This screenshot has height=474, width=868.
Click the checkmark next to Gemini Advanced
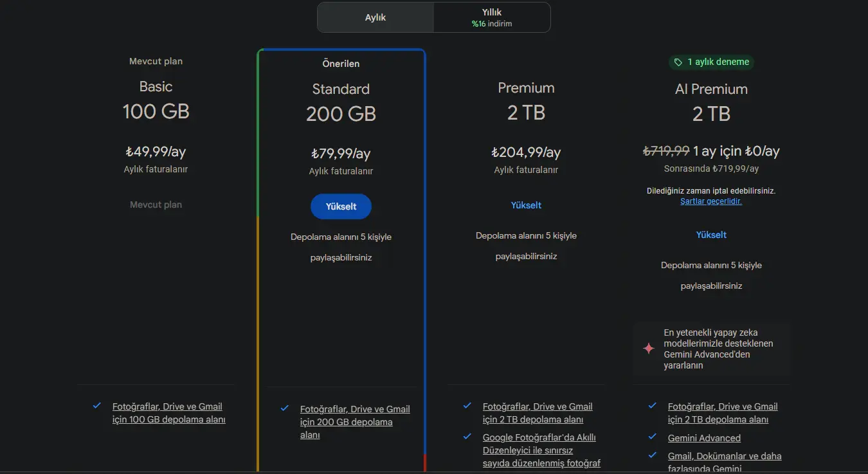[652, 437]
